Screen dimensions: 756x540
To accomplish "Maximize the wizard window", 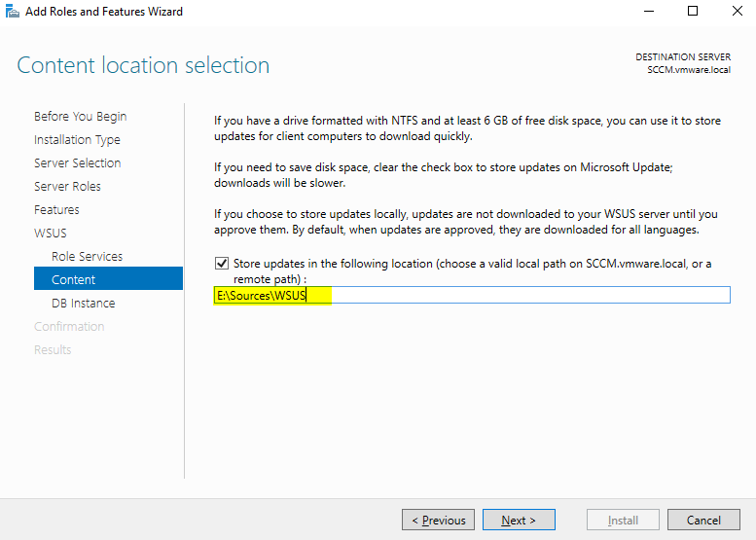I will 693,12.
